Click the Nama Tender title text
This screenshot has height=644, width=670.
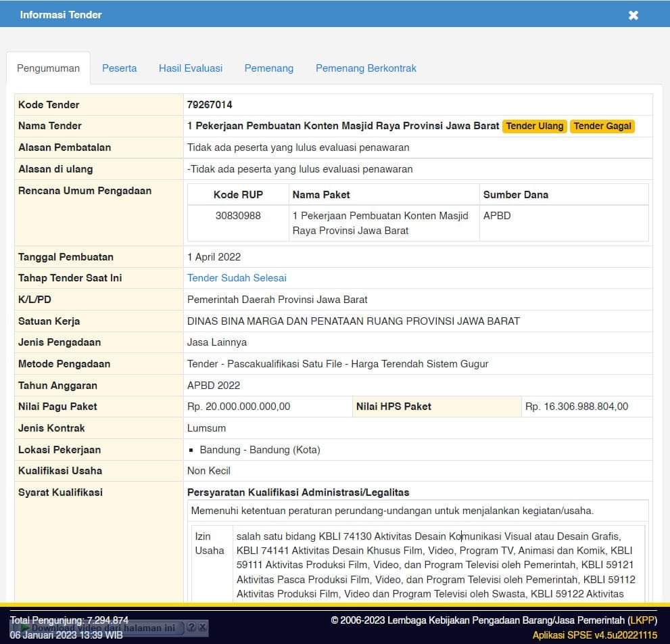point(343,126)
